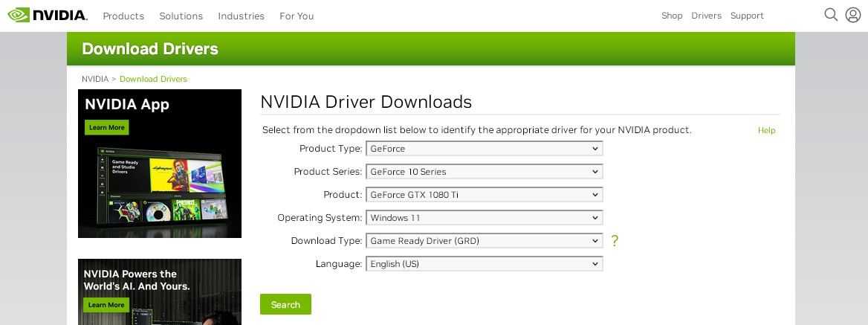868x325 pixels.
Task: Click the green Search button
Action: pos(285,304)
